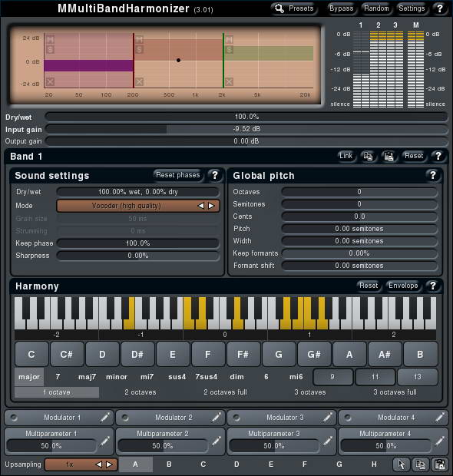Decrease Upsampling with left arrow
Screen dimensions: 453x476
tap(99, 464)
